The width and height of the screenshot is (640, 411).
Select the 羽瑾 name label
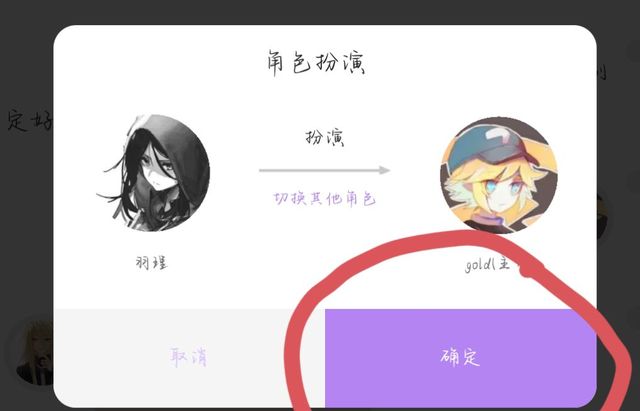[151, 263]
